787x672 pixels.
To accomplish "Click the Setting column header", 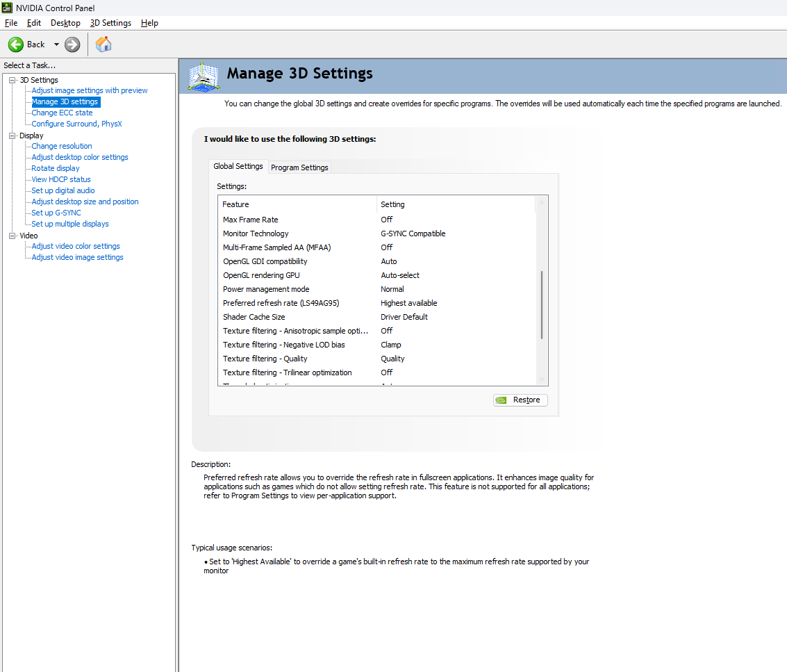I will coord(456,204).
